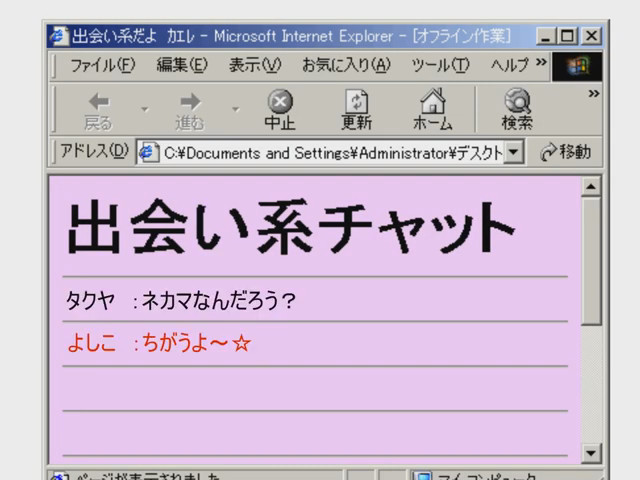640x480 pixels.
Task: Click the Refresh (更新) icon
Action: click(356, 101)
